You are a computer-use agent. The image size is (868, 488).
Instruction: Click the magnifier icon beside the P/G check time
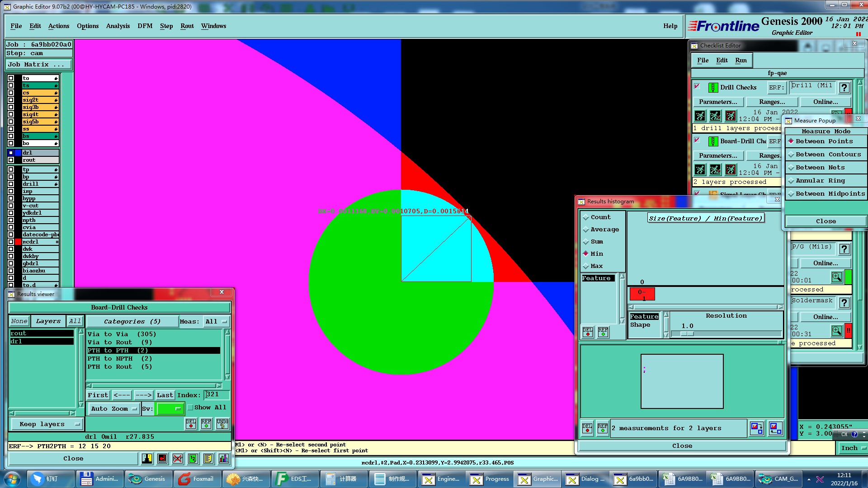pos(836,277)
